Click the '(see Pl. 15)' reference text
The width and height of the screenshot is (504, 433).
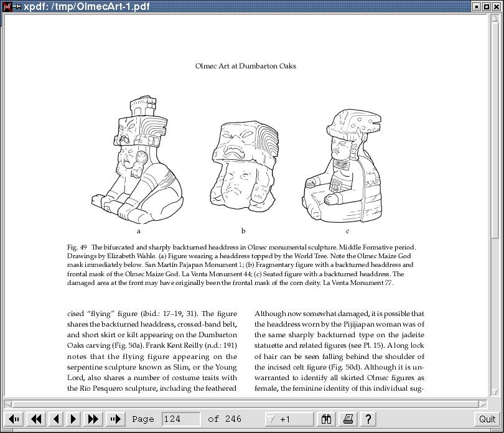click(x=367, y=345)
